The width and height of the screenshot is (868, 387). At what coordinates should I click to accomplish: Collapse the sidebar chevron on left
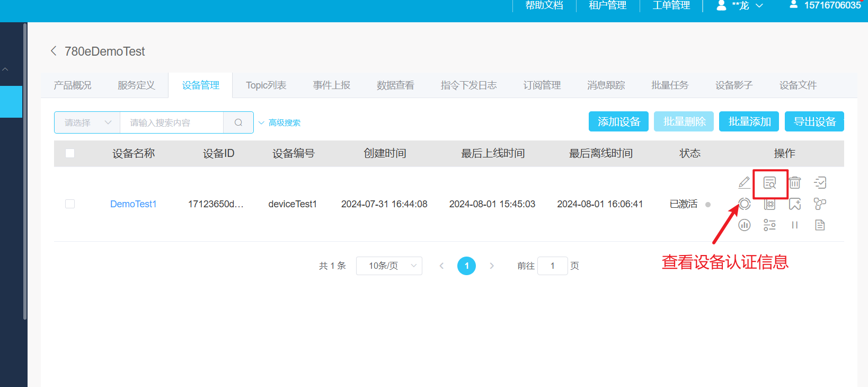click(x=5, y=69)
